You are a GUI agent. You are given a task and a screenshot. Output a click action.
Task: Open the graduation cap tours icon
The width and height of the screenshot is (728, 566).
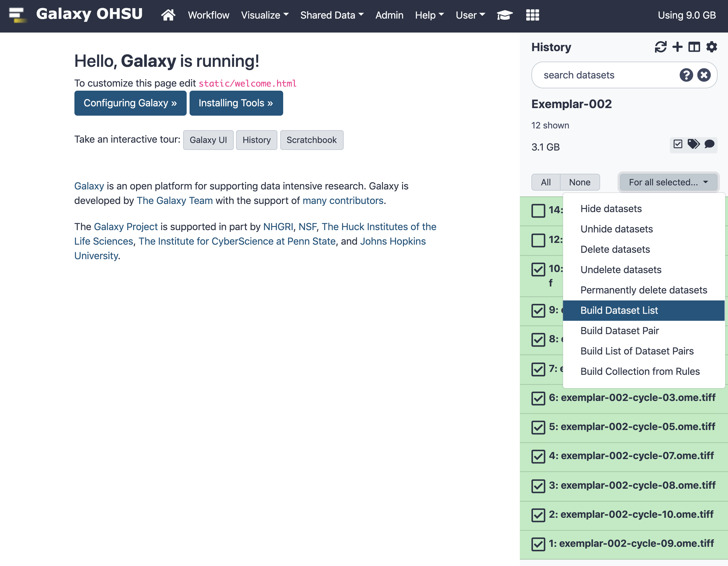[x=505, y=15]
